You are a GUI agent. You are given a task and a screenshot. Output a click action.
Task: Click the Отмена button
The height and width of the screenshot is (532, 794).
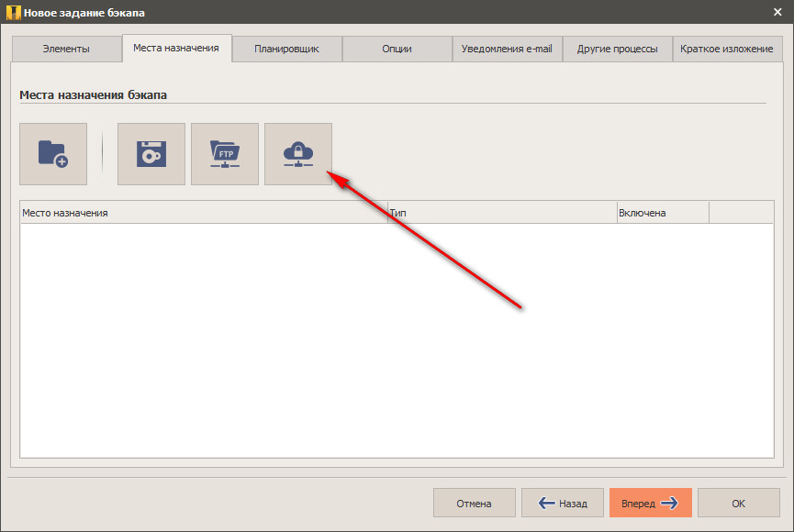[474, 504]
